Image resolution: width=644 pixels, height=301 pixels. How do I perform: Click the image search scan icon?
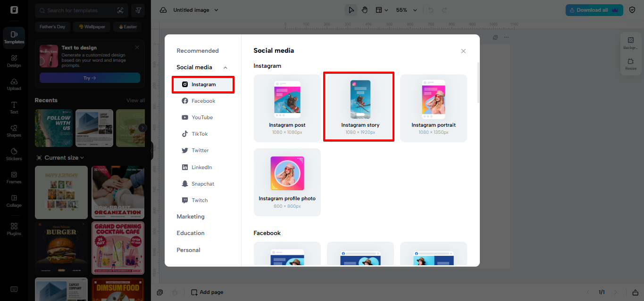pyautogui.click(x=120, y=10)
